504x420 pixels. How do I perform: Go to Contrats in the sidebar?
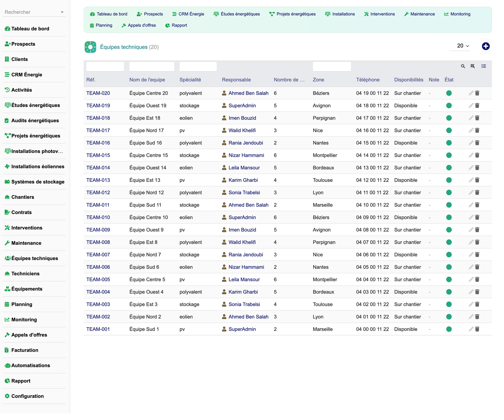click(x=21, y=212)
